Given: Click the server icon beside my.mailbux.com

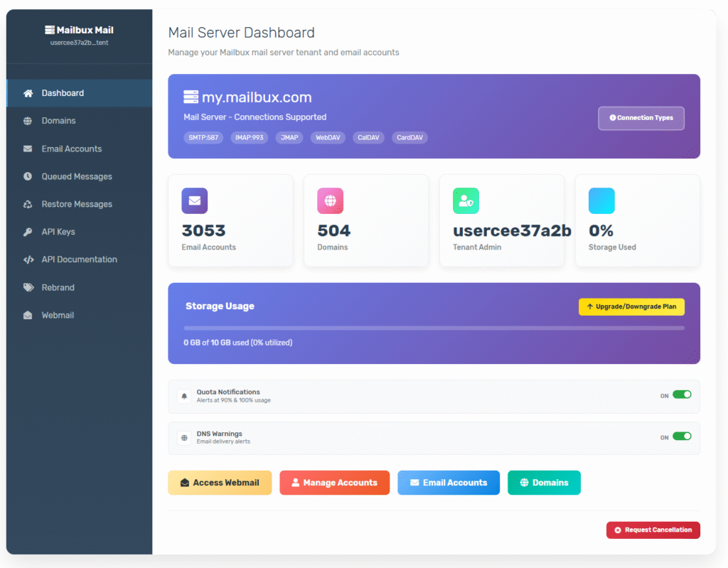Looking at the screenshot, I should (191, 97).
